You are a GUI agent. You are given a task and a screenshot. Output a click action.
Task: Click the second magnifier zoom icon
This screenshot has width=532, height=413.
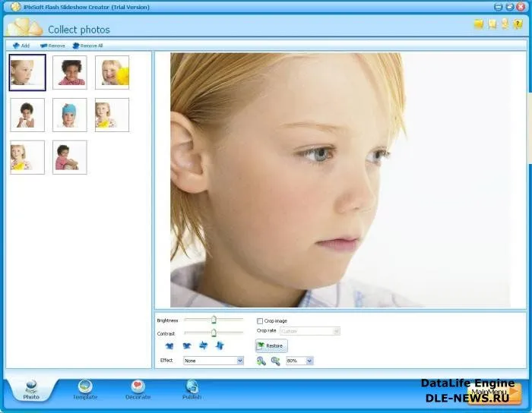(275, 361)
